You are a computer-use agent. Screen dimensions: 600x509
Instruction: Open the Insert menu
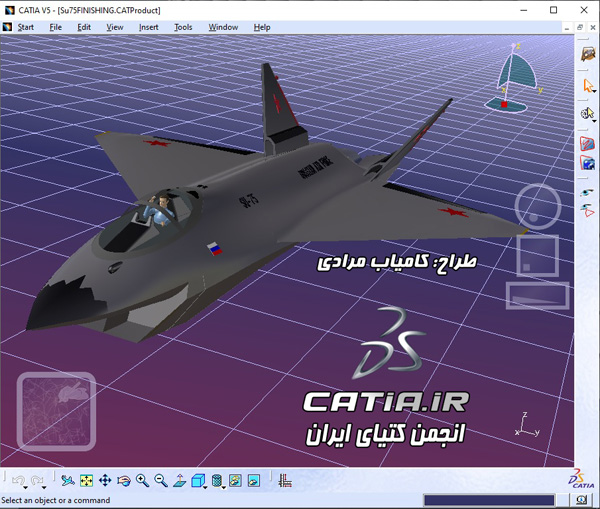tap(148, 27)
